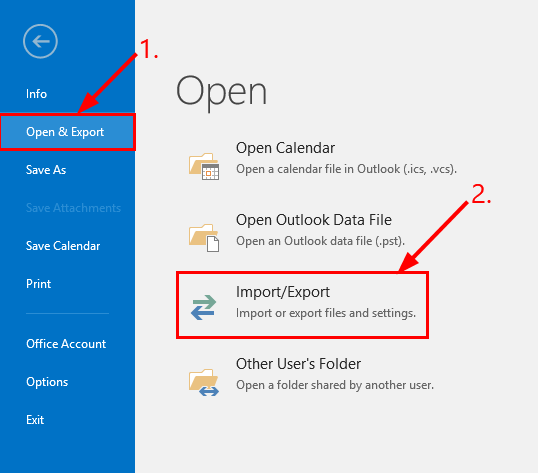Image resolution: width=538 pixels, height=473 pixels.
Task: Click the Other User's Folder title
Action: coord(298,364)
